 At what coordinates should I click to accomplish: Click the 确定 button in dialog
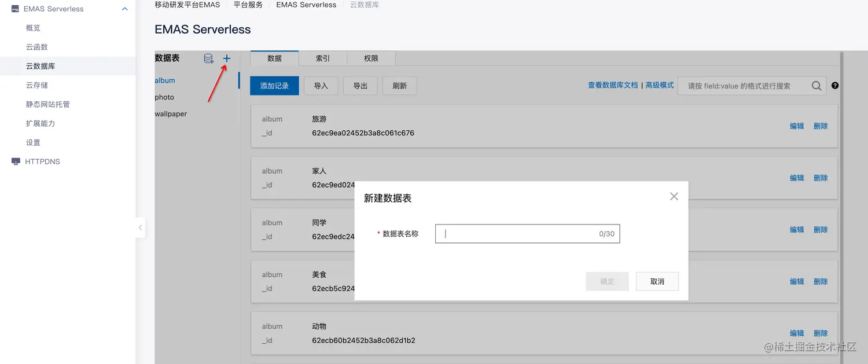click(607, 281)
